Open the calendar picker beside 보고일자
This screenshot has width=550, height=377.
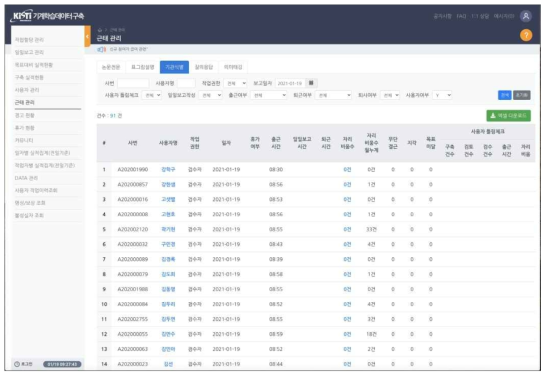(311, 83)
